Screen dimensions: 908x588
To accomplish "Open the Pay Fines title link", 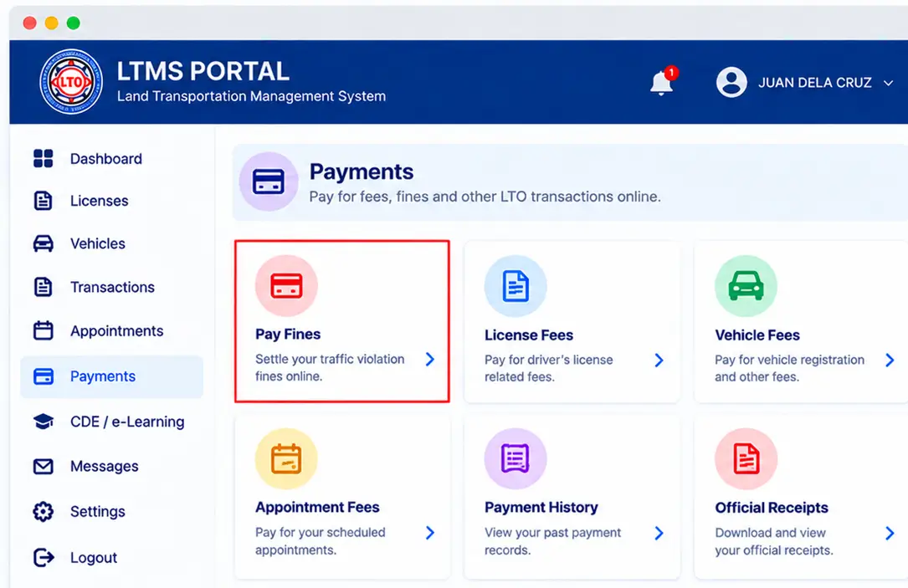I will (288, 334).
